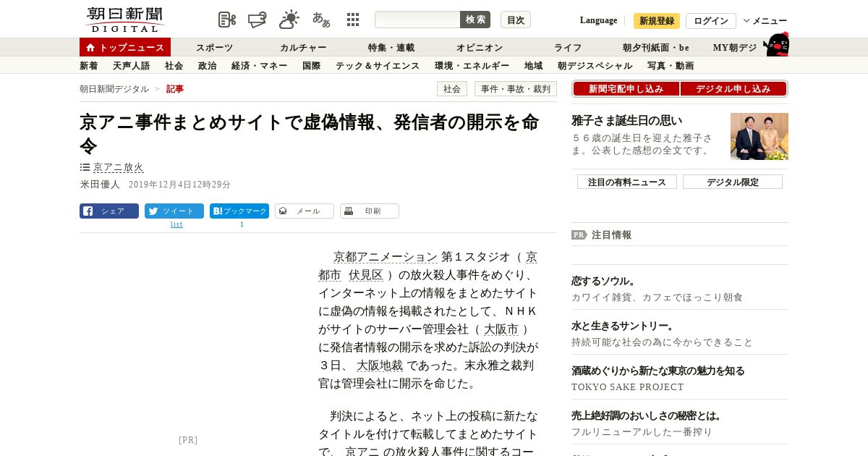This screenshot has width=868, height=456.
Task: Select 環境・エネルギー in sub navigation
Action: [x=472, y=66]
